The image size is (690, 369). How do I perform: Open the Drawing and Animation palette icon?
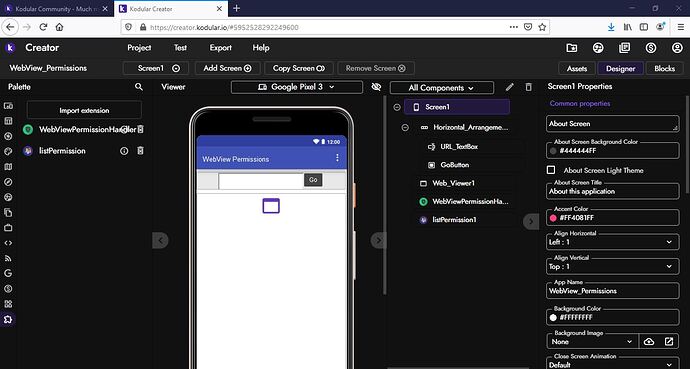click(8, 151)
